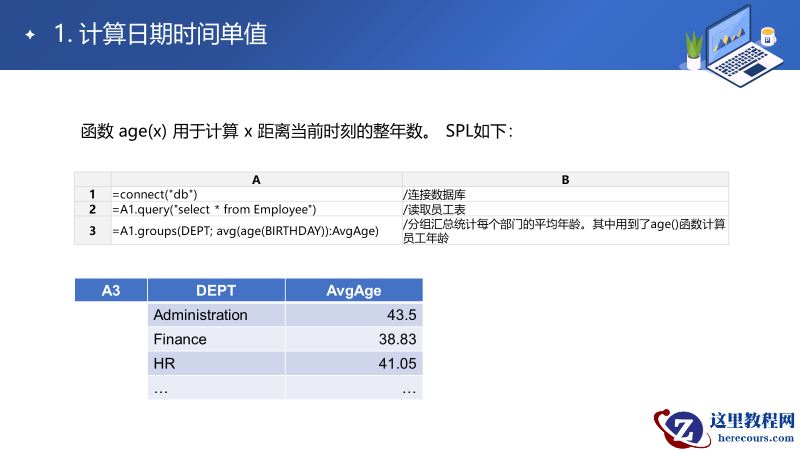Click the DEPT header in the result table
800x450 pixels.
[x=216, y=291]
